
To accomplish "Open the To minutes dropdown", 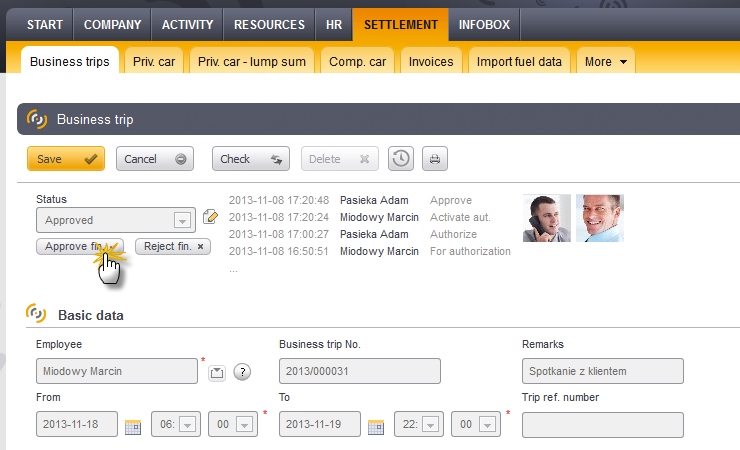I will click(488, 425).
